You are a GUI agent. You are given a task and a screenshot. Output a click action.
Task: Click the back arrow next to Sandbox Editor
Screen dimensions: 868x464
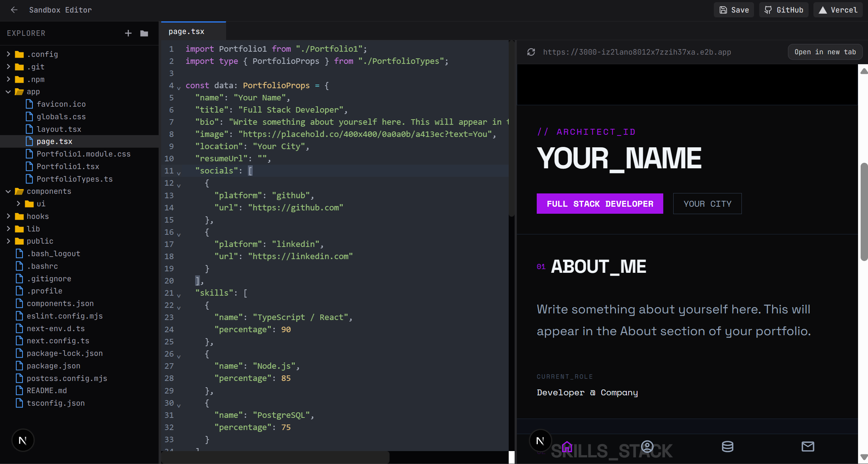(14, 10)
